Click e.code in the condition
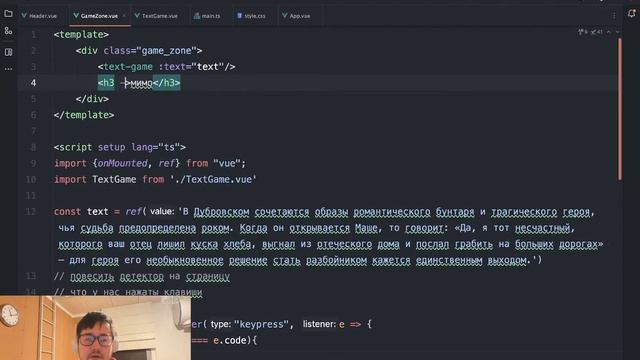 230,340
